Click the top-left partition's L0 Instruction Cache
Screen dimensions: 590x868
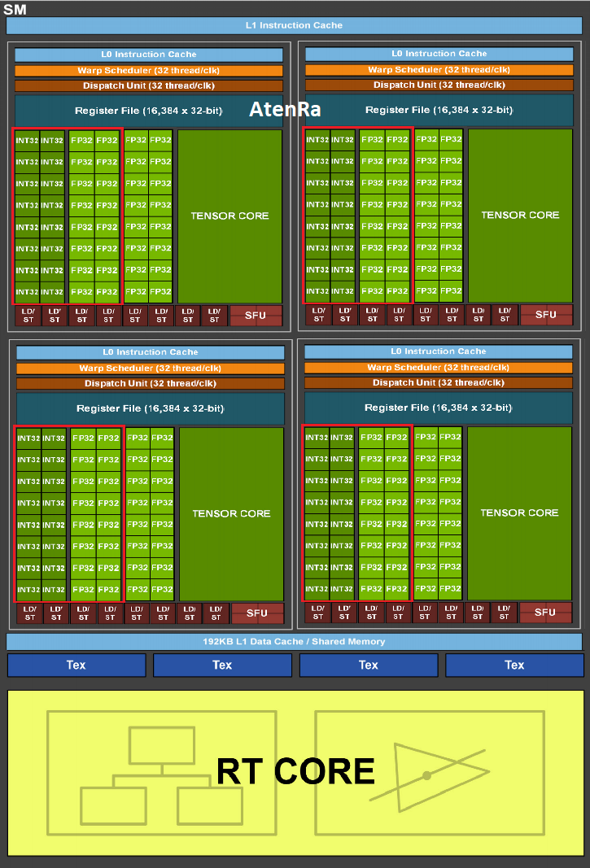pyautogui.click(x=148, y=55)
